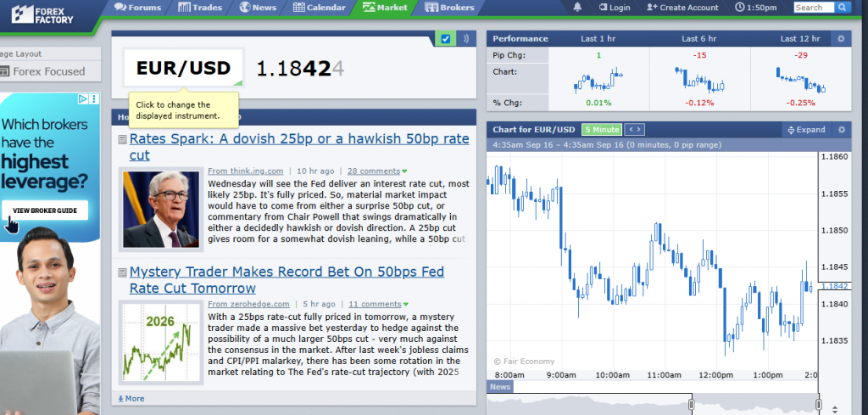Click the chart left-right navigation arrows
The width and height of the screenshot is (868, 415).
634,130
